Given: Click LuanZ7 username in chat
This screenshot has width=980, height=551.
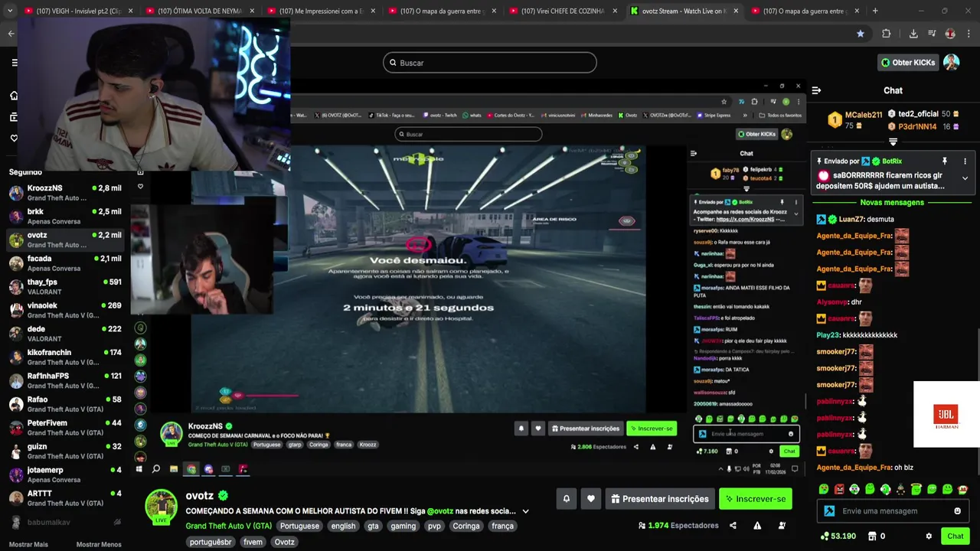Looking at the screenshot, I should pos(851,219).
